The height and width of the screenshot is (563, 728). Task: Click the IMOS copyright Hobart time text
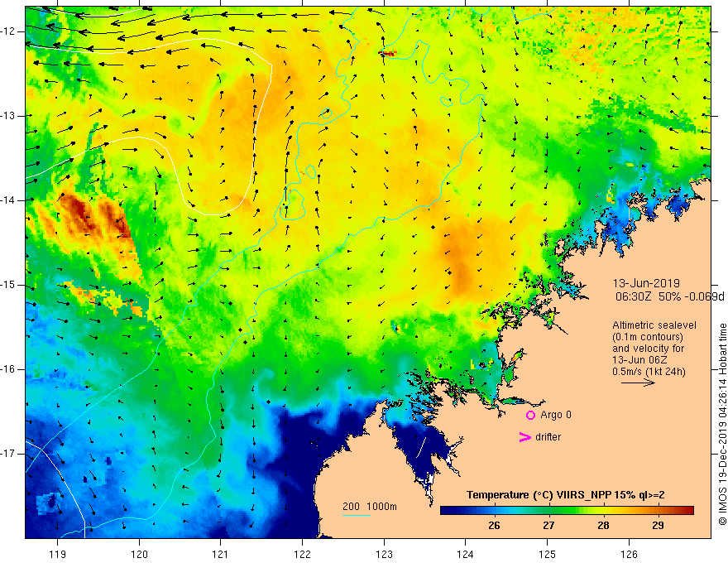tap(722, 424)
